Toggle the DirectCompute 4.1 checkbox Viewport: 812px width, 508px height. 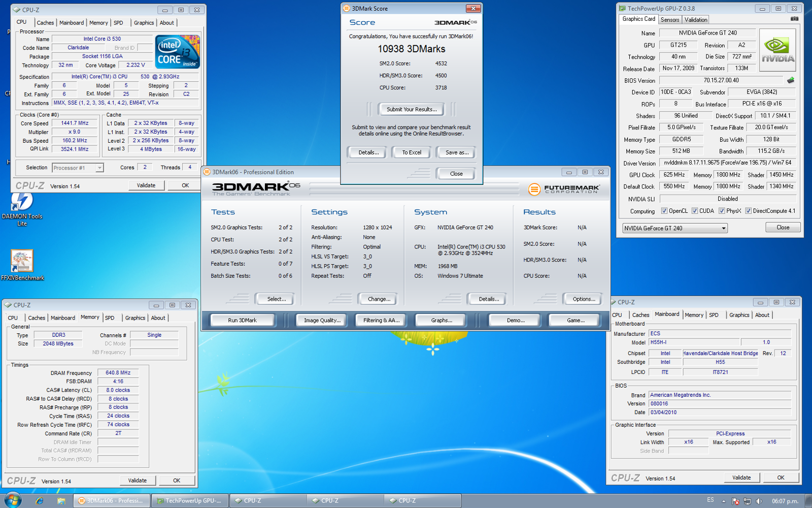748,211
